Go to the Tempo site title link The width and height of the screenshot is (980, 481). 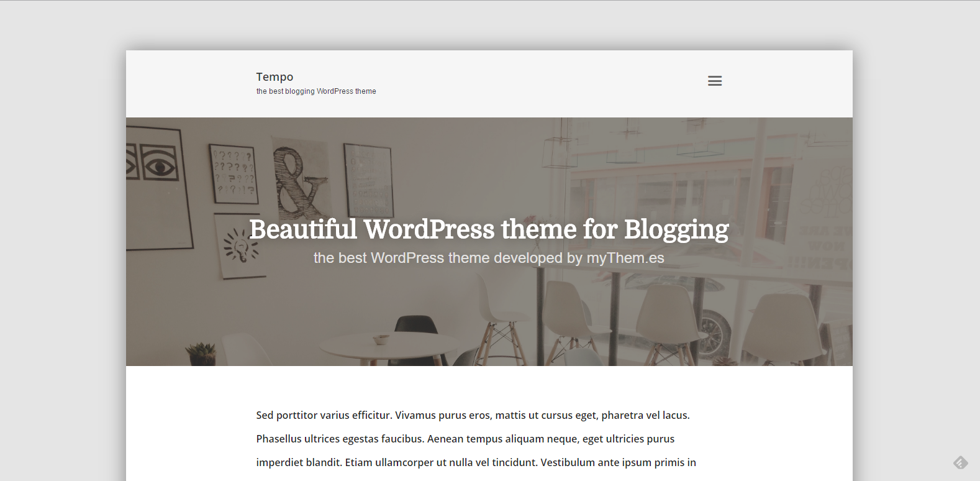point(274,76)
